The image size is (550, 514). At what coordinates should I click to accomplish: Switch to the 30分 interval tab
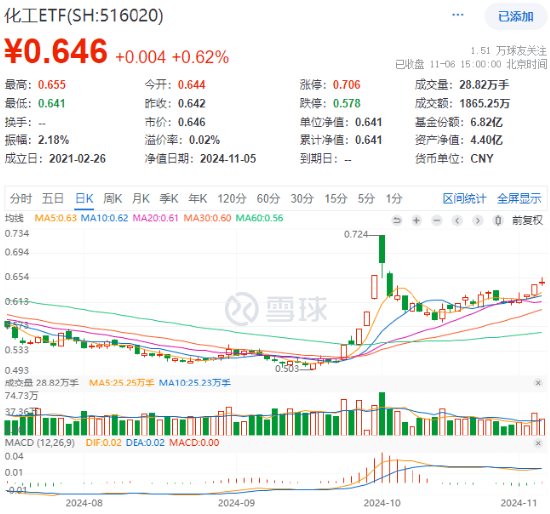coord(302,199)
